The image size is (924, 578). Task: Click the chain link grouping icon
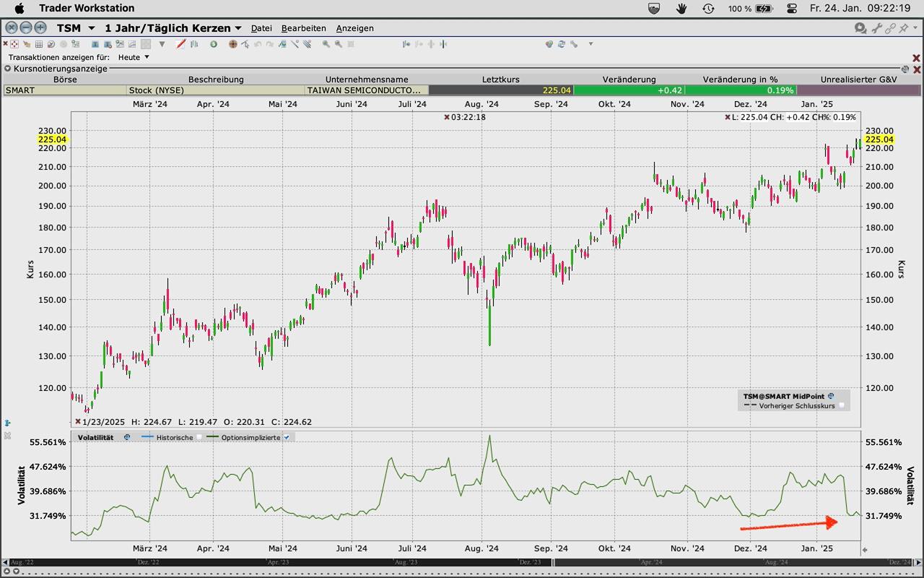point(891,28)
